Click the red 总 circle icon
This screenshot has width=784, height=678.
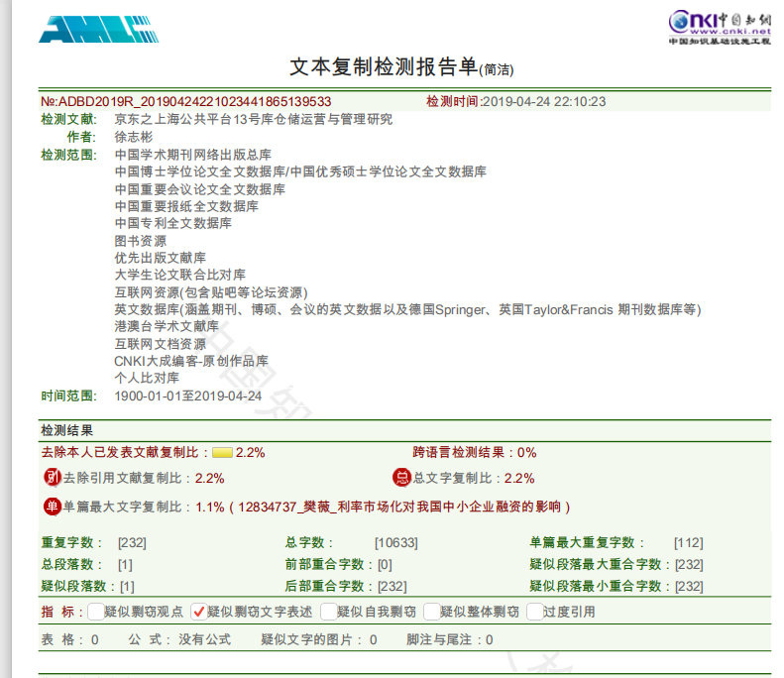pyautogui.click(x=401, y=478)
